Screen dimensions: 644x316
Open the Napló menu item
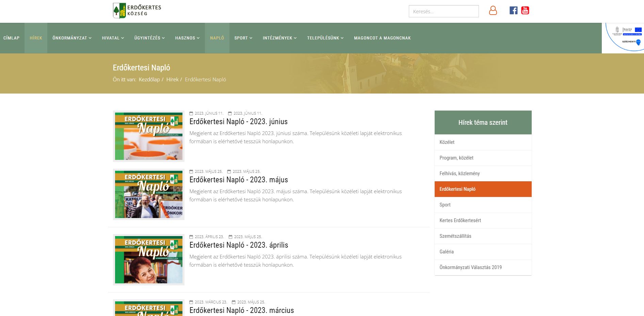coord(217,38)
